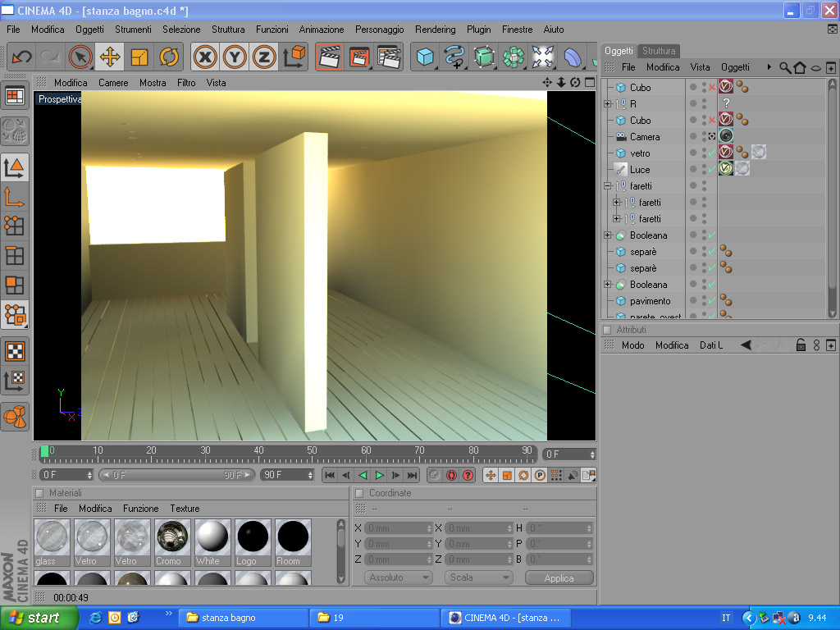The image size is (840, 630).
Task: Select the Scale tool icon
Action: coord(139,57)
